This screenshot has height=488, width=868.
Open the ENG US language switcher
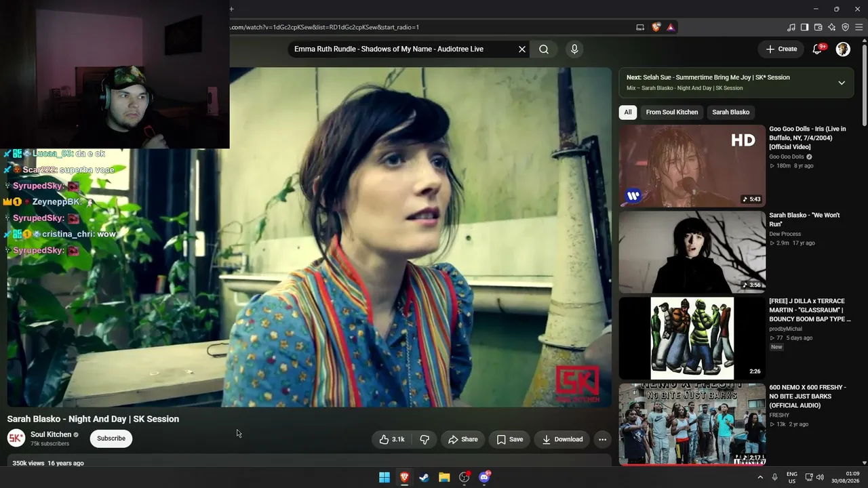coord(792,477)
